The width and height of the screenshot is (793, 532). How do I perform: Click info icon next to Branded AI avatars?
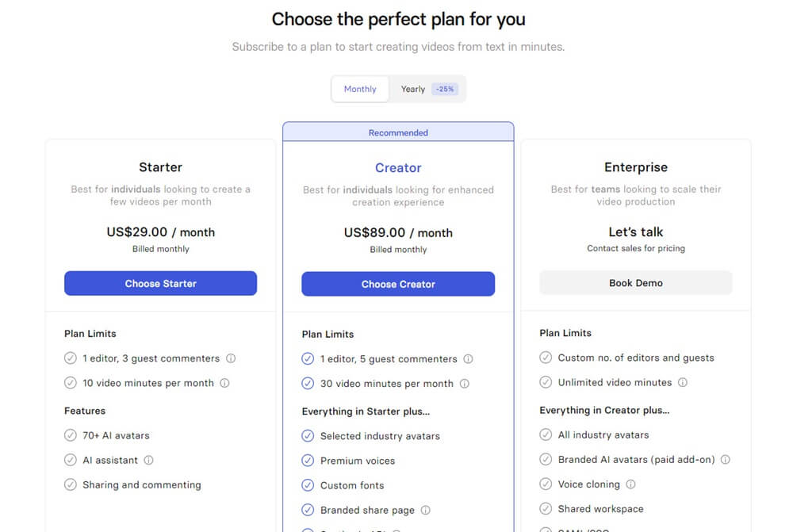[x=725, y=459]
